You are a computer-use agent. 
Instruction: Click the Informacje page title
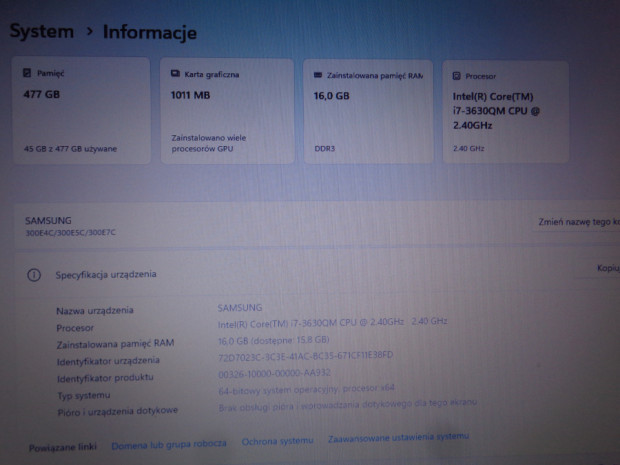pos(149,32)
